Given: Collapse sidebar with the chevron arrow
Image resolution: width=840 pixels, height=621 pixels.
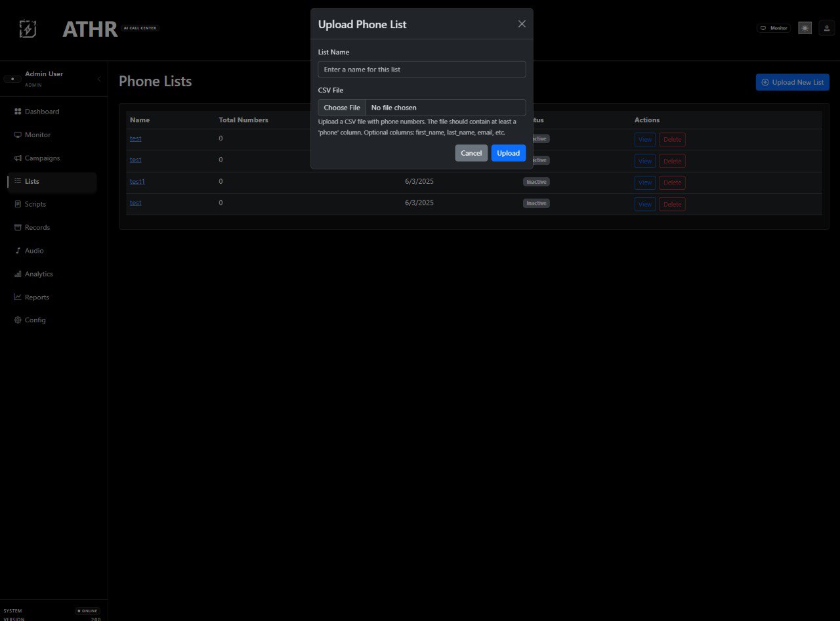Looking at the screenshot, I should point(99,79).
